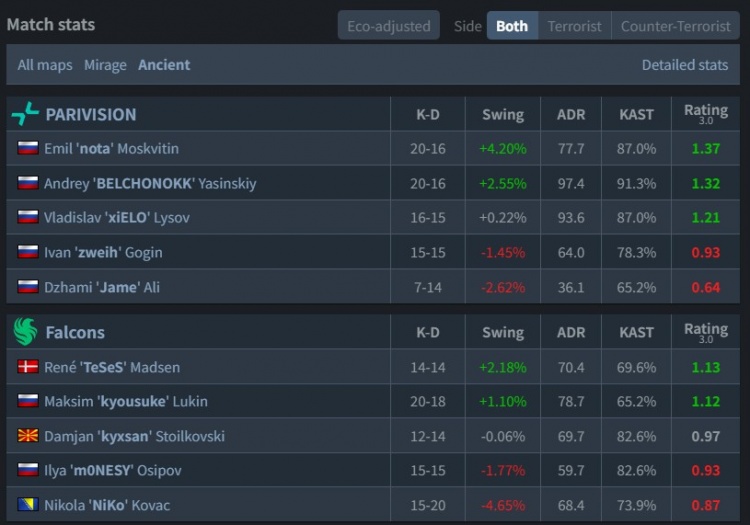Image resolution: width=750 pixels, height=525 pixels.
Task: Click the Russian flag beside Jame
Action: (x=28, y=287)
